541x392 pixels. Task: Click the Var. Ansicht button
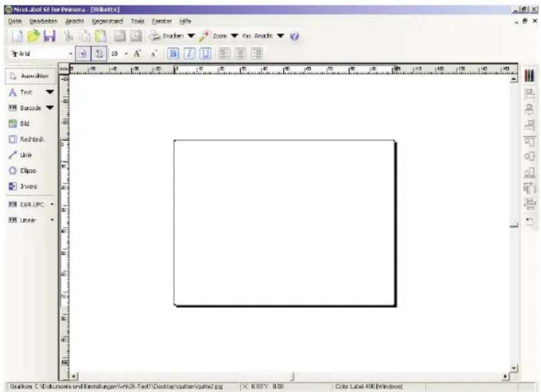257,36
